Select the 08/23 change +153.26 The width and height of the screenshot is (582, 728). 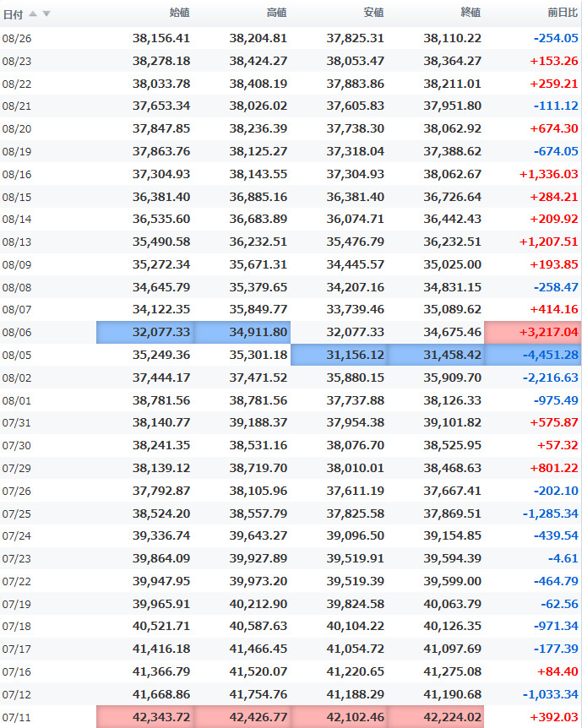pos(554,61)
